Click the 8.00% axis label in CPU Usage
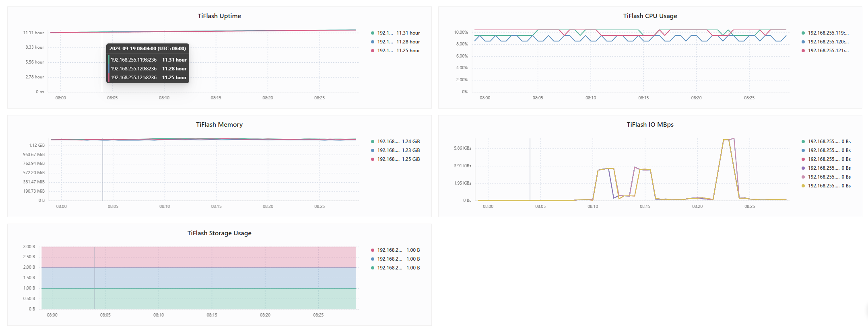Screen dimensions: 868x331 (462, 44)
